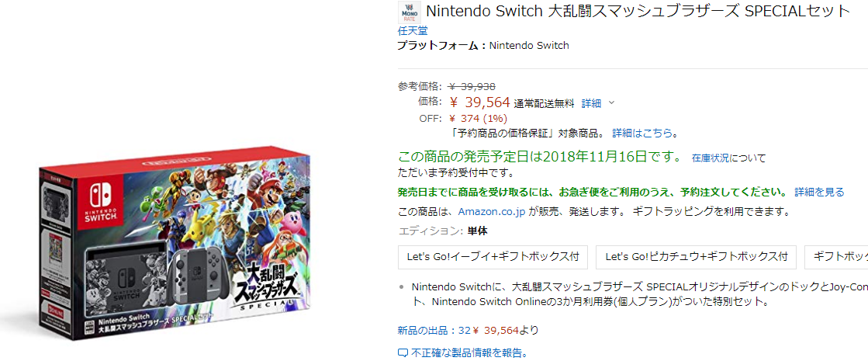The height and width of the screenshot is (361, 868).
Task: Click the product title heading text
Action: 638,12
